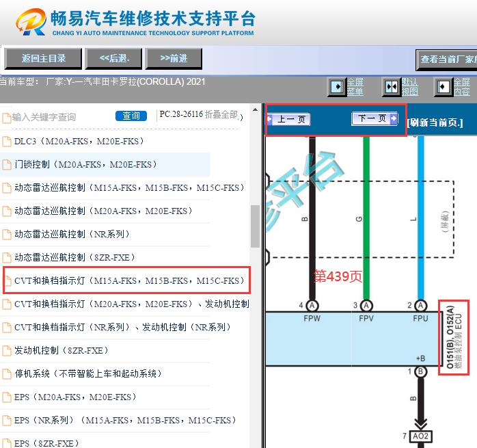Viewport: 477px width, 448px height.
Task: Click document icon beside 发动机控制 (8ZR-FXE)
Action: pyautogui.click(x=7, y=351)
